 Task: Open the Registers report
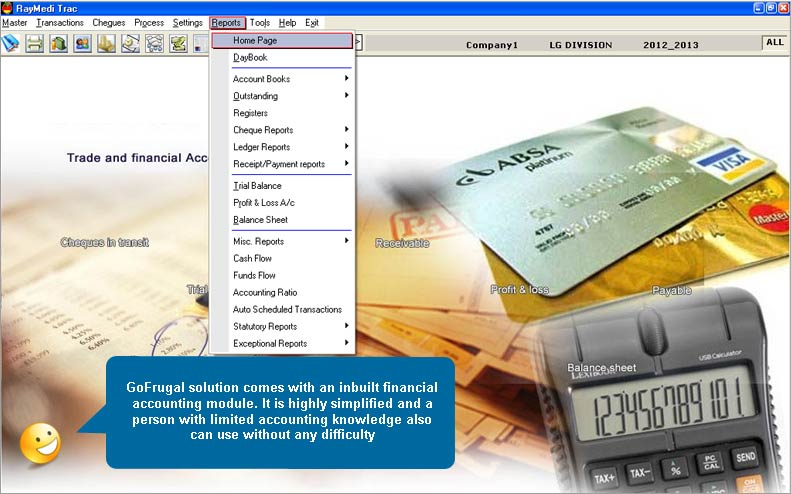282,113
